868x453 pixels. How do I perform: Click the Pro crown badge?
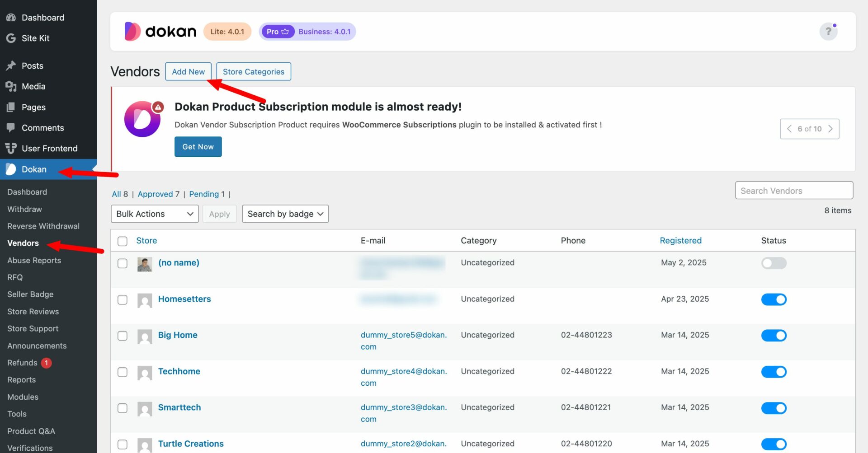pos(278,32)
